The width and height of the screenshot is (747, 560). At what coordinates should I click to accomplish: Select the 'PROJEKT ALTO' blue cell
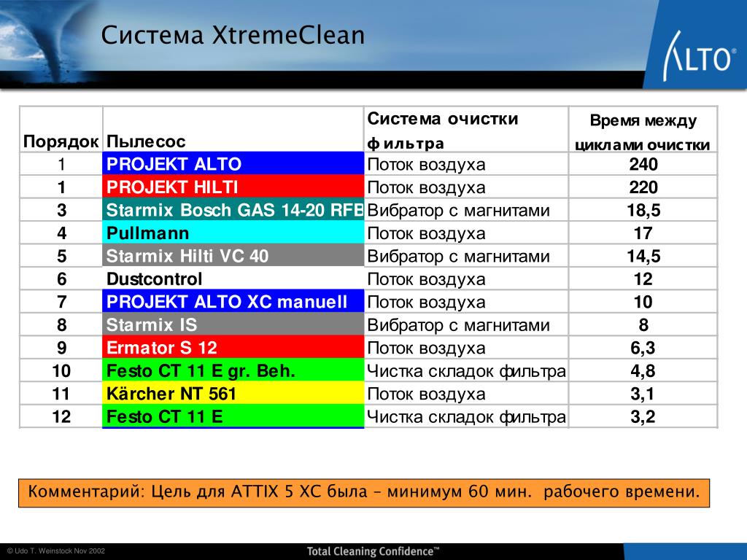[233, 164]
